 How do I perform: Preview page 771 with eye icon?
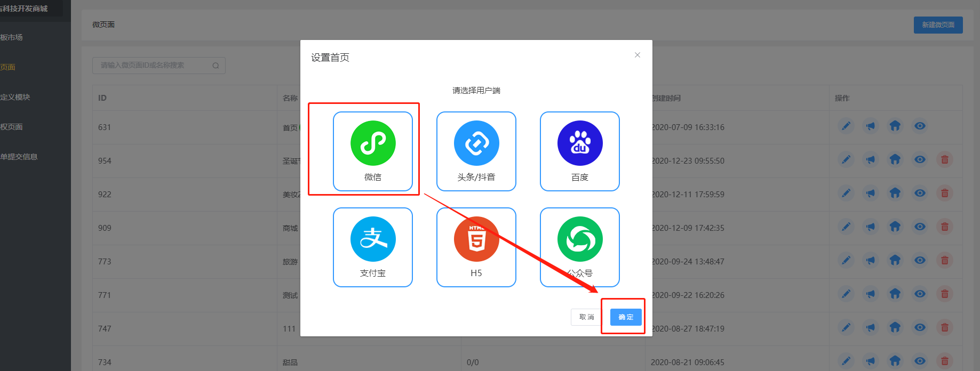point(920,294)
